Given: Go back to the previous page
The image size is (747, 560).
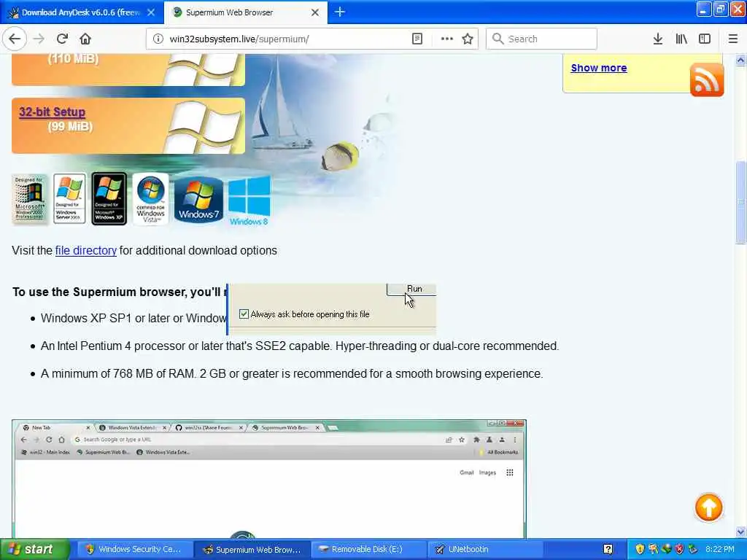Looking at the screenshot, I should (x=15, y=39).
